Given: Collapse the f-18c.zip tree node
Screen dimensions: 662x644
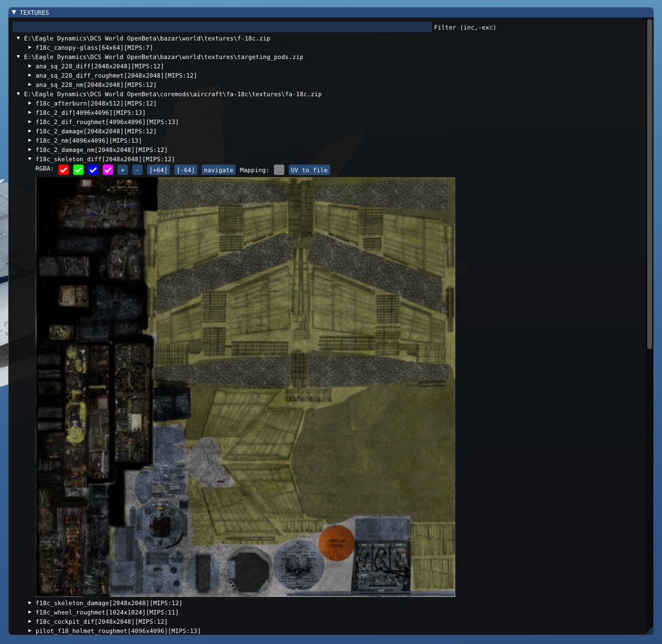Looking at the screenshot, I should click(x=19, y=38).
